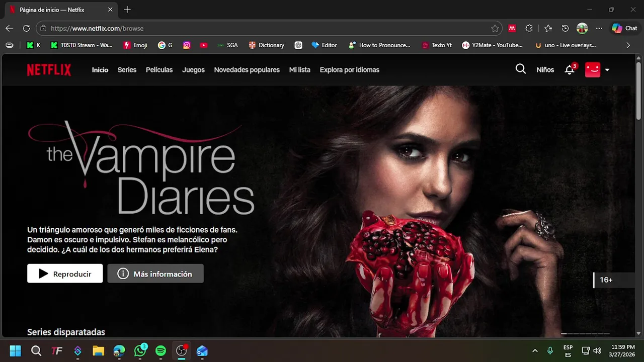Open the SGA bookmark
The width and height of the screenshot is (644, 362).
pyautogui.click(x=227, y=45)
